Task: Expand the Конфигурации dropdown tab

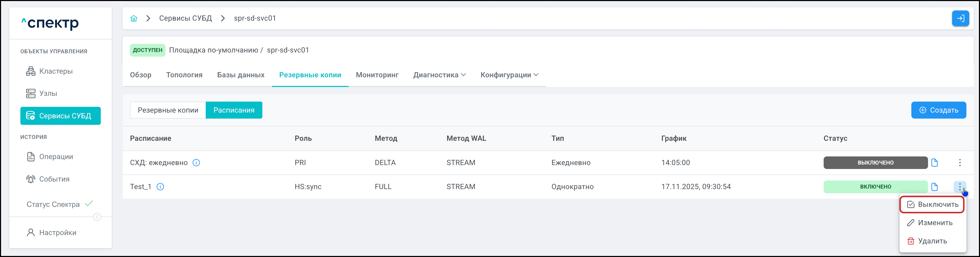Action: [x=509, y=75]
